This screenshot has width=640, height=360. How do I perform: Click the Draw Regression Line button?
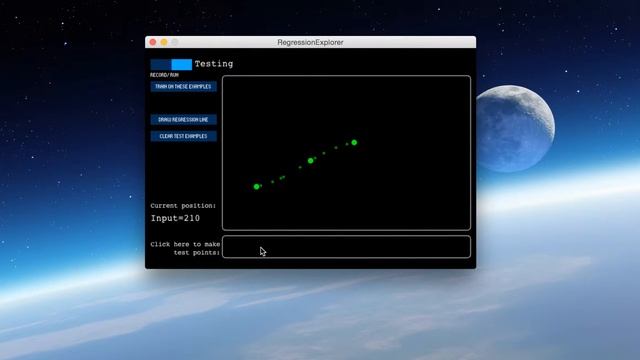pos(183,120)
